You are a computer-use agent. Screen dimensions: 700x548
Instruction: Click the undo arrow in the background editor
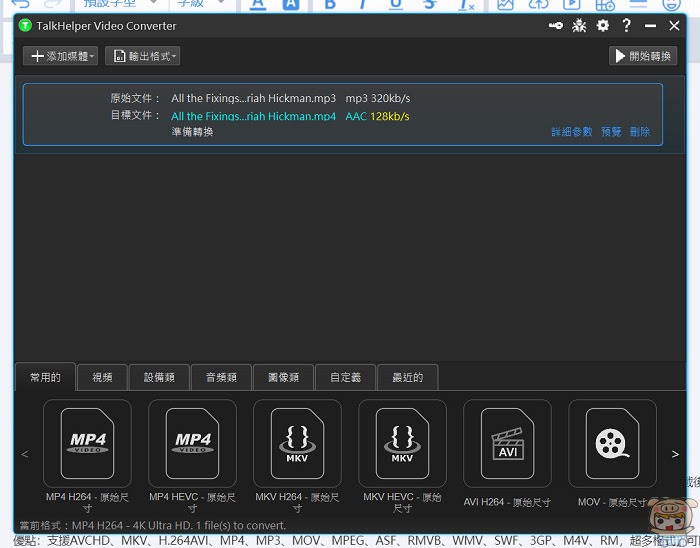(19, 4)
